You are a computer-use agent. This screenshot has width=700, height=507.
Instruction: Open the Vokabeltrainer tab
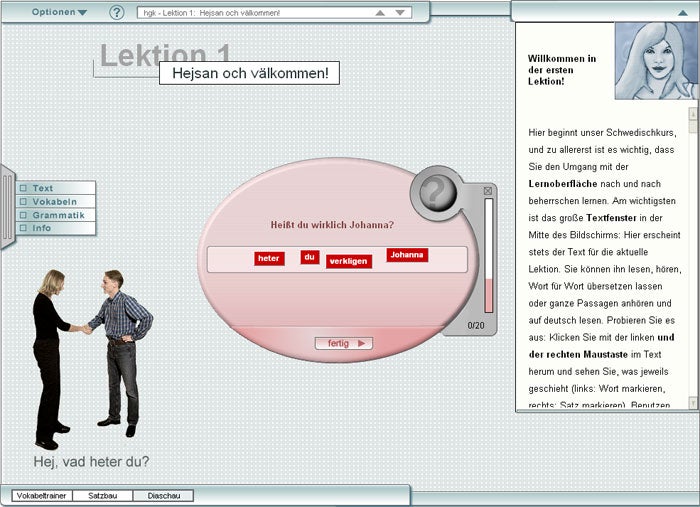[42, 496]
